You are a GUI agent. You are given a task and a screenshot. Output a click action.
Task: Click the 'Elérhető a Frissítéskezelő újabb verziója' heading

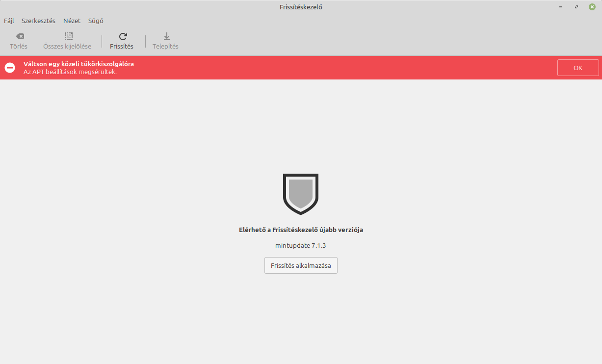click(301, 230)
